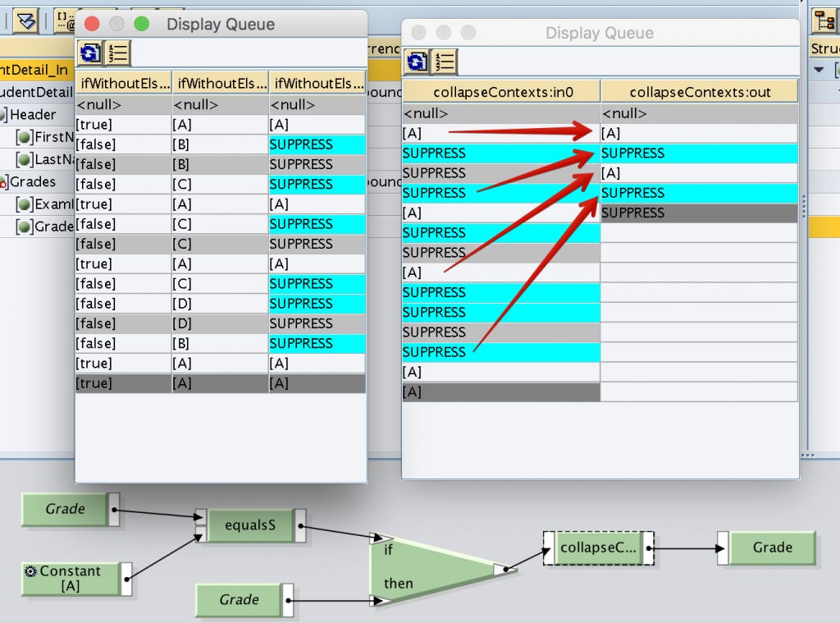Click the red-marked node icon beside Grades
This screenshot has height=623, width=840.
tap(3, 182)
